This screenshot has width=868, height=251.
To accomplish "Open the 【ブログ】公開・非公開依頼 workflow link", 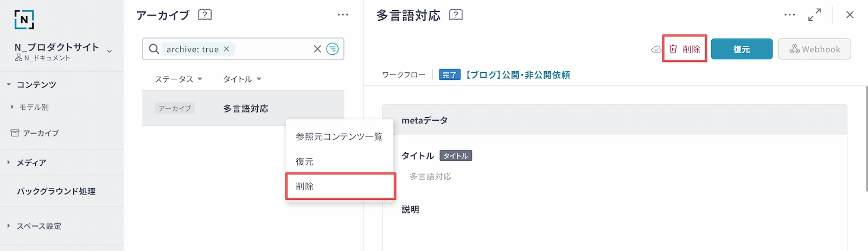I will (518, 75).
